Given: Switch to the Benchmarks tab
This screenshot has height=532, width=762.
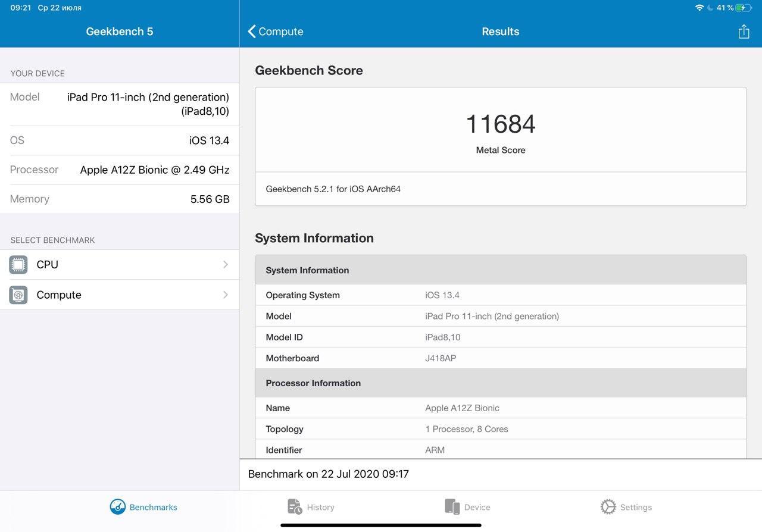Looking at the screenshot, I should click(x=143, y=507).
